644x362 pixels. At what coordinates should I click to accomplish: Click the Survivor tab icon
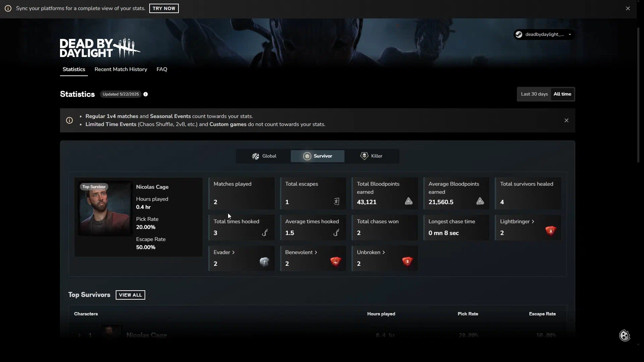tap(307, 156)
